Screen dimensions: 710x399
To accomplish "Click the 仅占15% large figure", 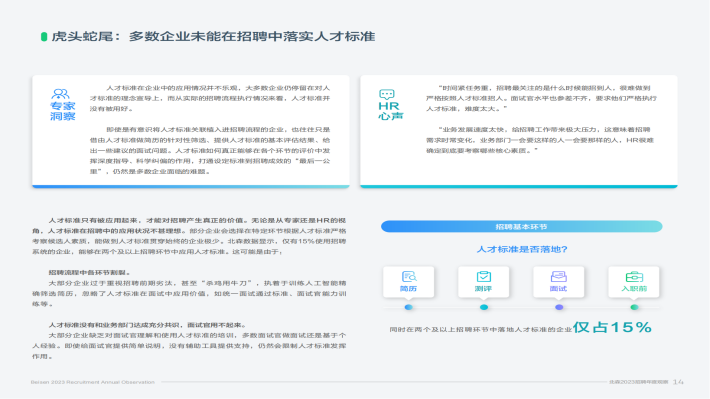I will coord(612,327).
